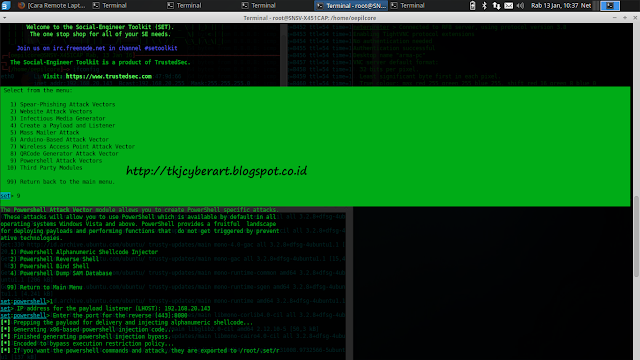Check the battery status icon
640x360 pixels.
click(x=473, y=5)
